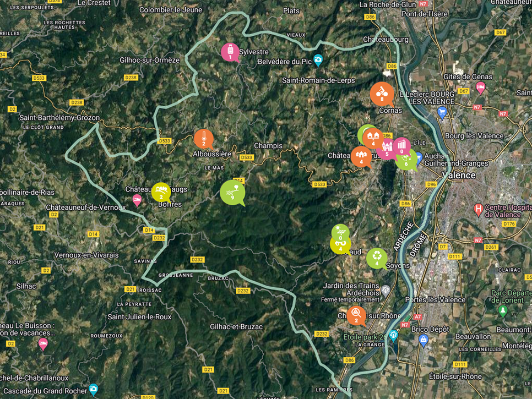This screenshot has height=399, width=532.
Task: Open the Cascade du Grand Rocher pin
Action: tap(93, 389)
